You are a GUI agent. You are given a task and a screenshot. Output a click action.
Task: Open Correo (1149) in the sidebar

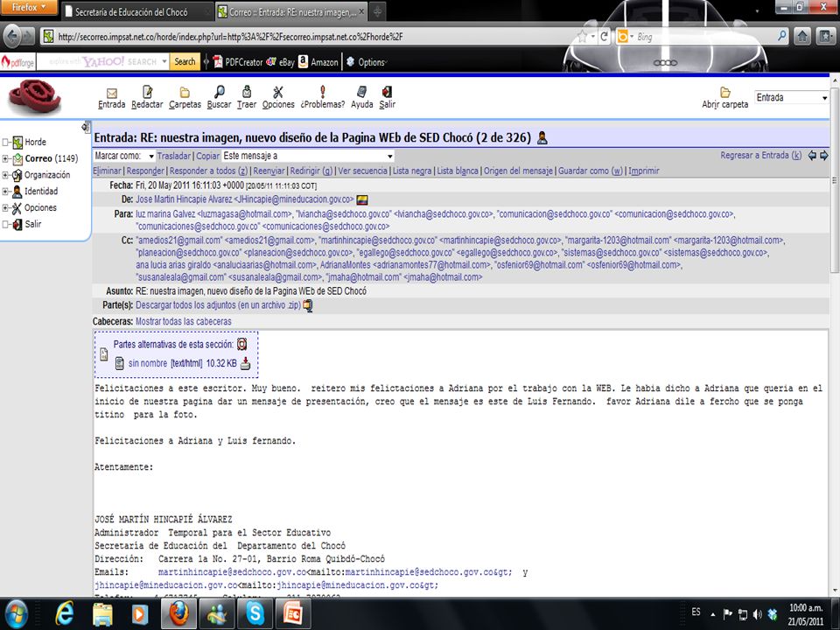pyautogui.click(x=52, y=158)
